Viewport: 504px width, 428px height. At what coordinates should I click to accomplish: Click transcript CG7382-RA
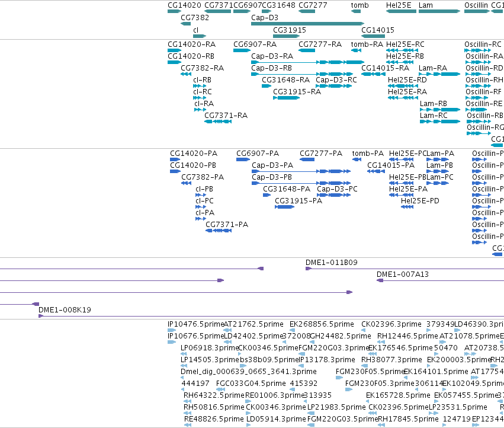186,74
